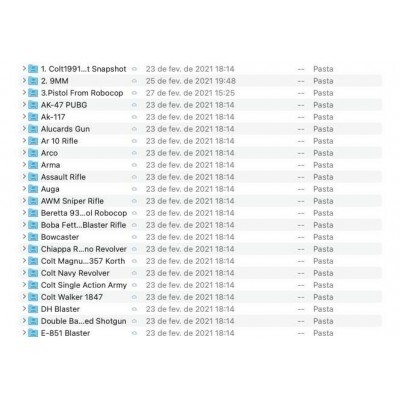The width and height of the screenshot is (400, 400).
Task: Expand the Assault Rifle disclosure arrow
Action: tap(24, 177)
